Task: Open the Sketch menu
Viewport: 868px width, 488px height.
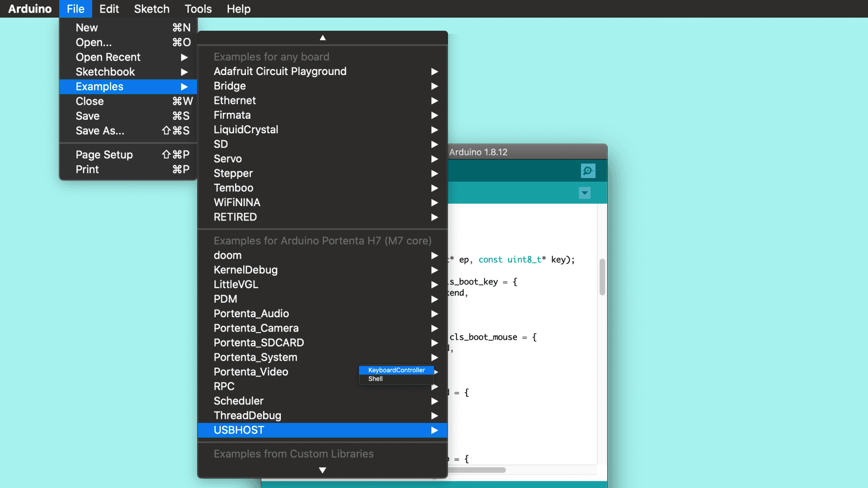Action: pos(151,9)
